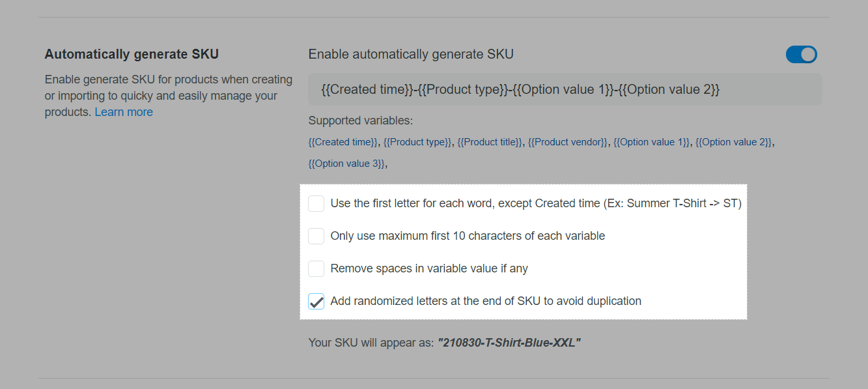Click the {{Product title}} supported variable
This screenshot has width=868, height=389.
pos(490,142)
